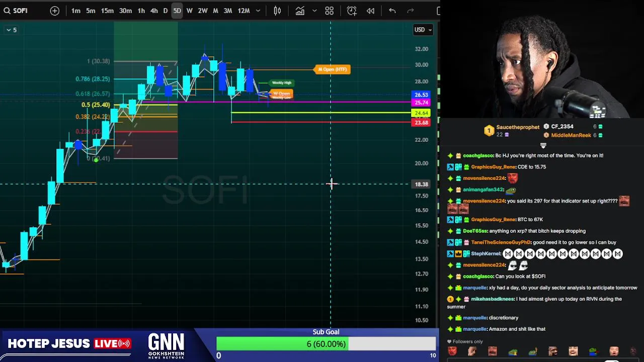Switch chart to 4h timeframe
The width and height of the screenshot is (644, 362).
tap(154, 11)
